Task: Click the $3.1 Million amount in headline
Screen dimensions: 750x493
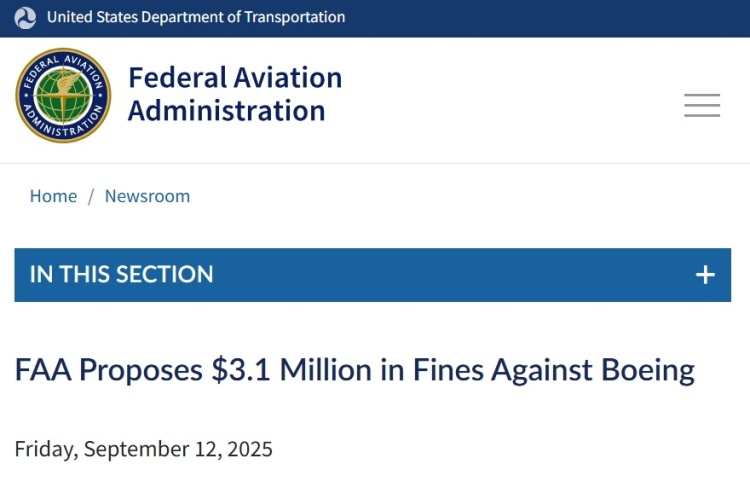Action: pos(291,371)
